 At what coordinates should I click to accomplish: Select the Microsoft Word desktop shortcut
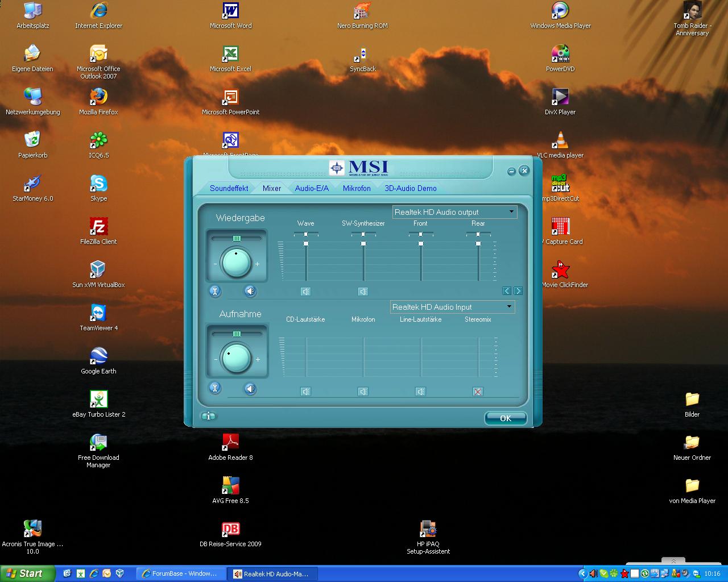click(x=230, y=16)
